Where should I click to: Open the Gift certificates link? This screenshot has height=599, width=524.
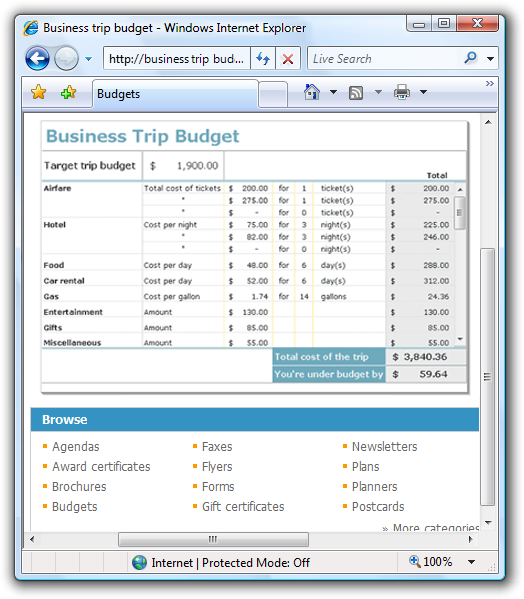tap(243, 507)
